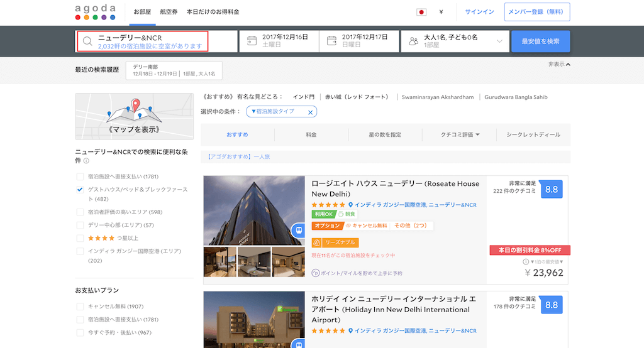The image size is (644, 348).
Task: Select the お部屋 tab
Action: (x=142, y=12)
